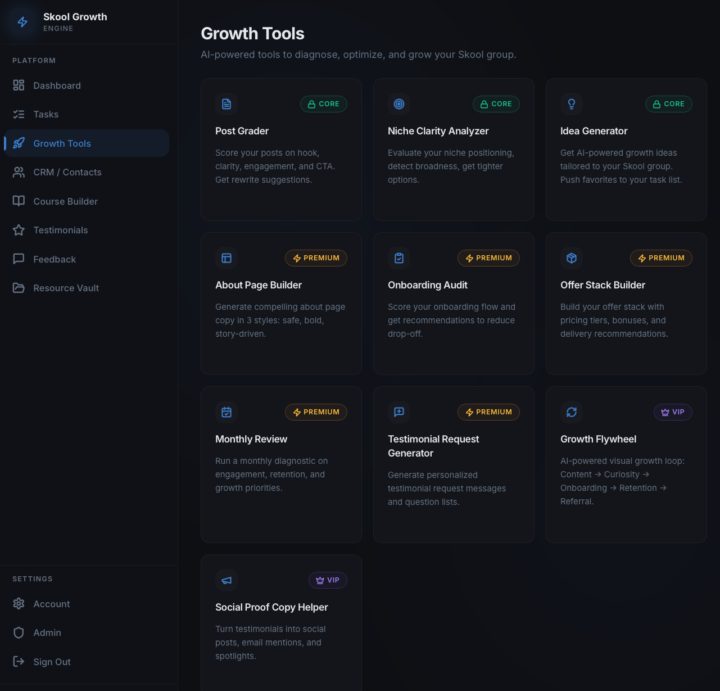Viewport: 720px width, 691px height.
Task: Open the Monthly Review title
Action: tap(251, 439)
